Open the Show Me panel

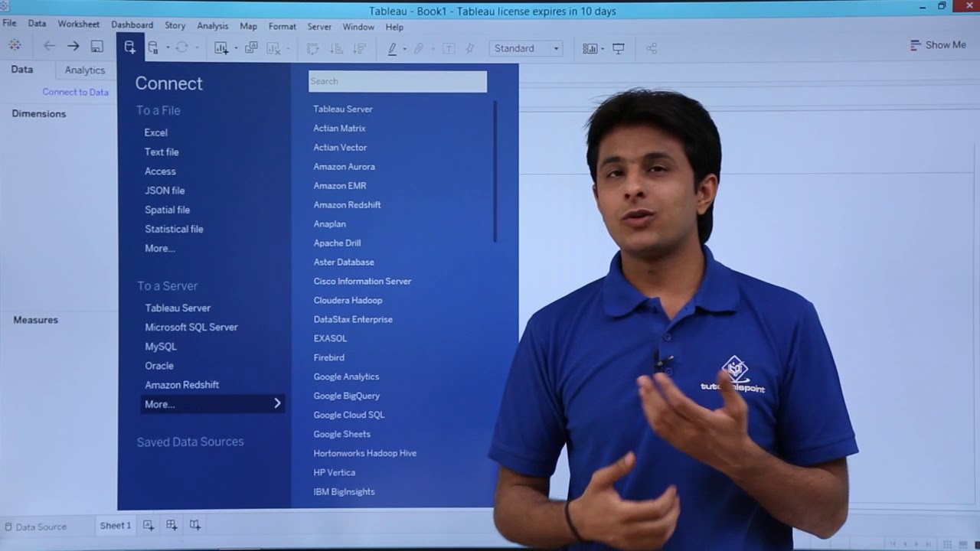[x=938, y=45]
